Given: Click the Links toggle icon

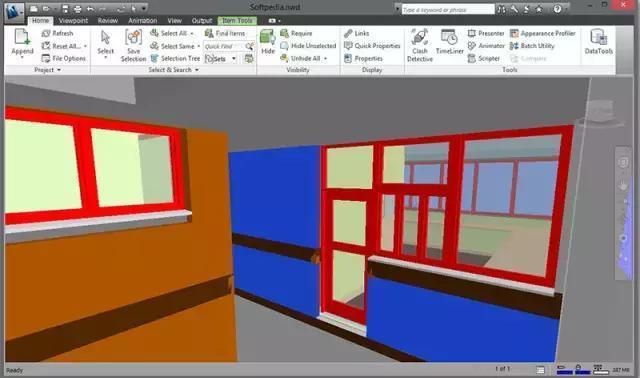Looking at the screenshot, I should [348, 33].
